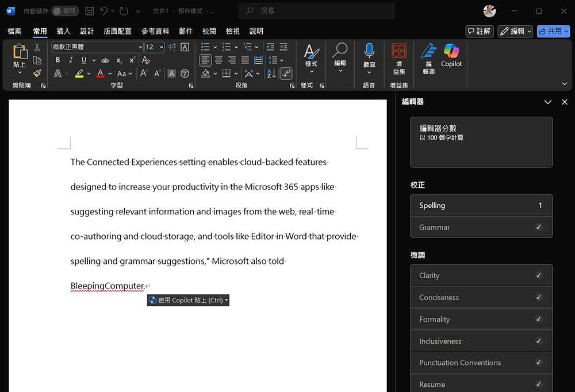Viewport: 575px width, 392px height.
Task: Apply Underline formatting
Action: pyautogui.click(x=84, y=60)
